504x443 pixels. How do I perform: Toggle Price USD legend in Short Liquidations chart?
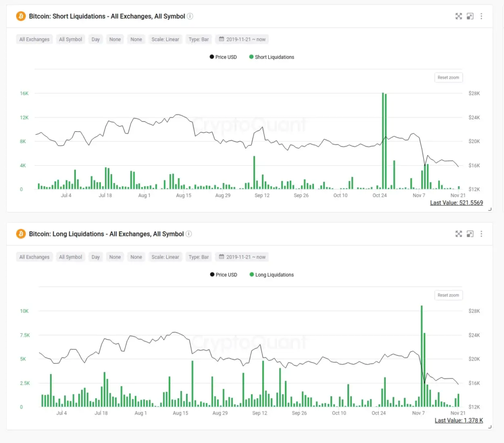(223, 57)
